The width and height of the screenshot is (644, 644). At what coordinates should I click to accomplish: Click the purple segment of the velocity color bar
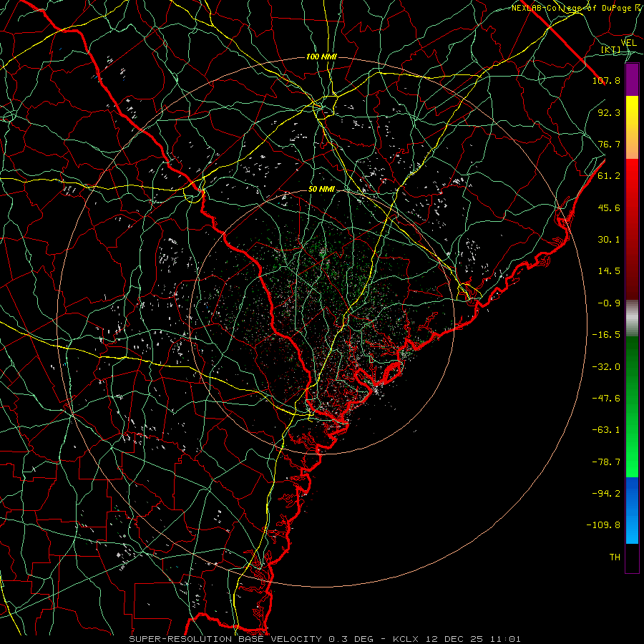click(x=632, y=79)
